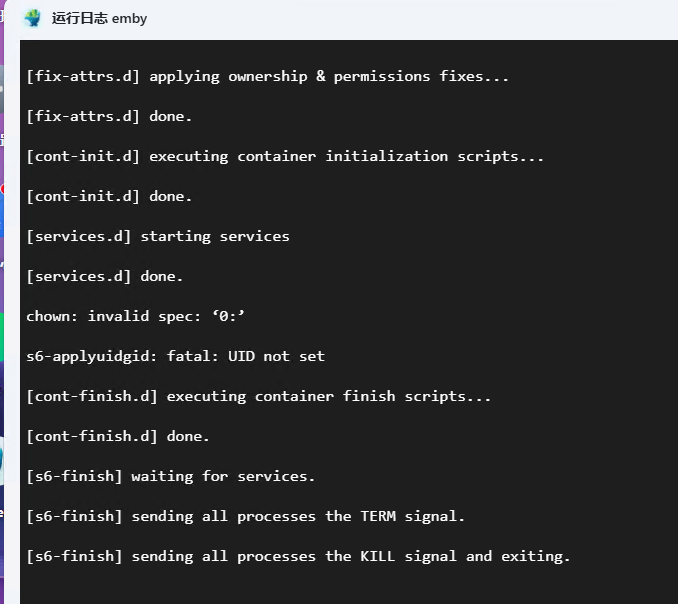
Task: Click the ampersand in the permissions line
Action: click(x=320, y=76)
